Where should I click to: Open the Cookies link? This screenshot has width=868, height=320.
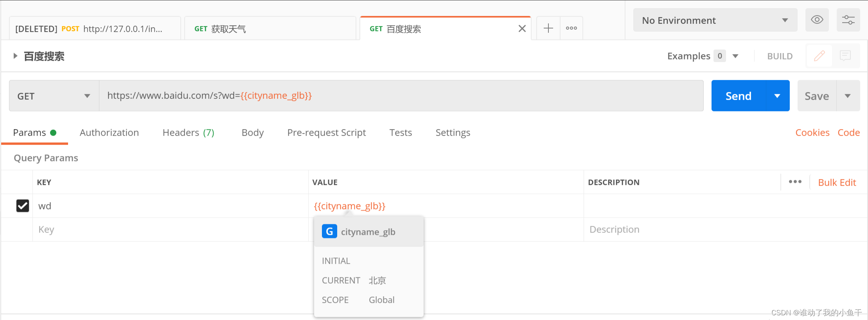pyautogui.click(x=812, y=132)
